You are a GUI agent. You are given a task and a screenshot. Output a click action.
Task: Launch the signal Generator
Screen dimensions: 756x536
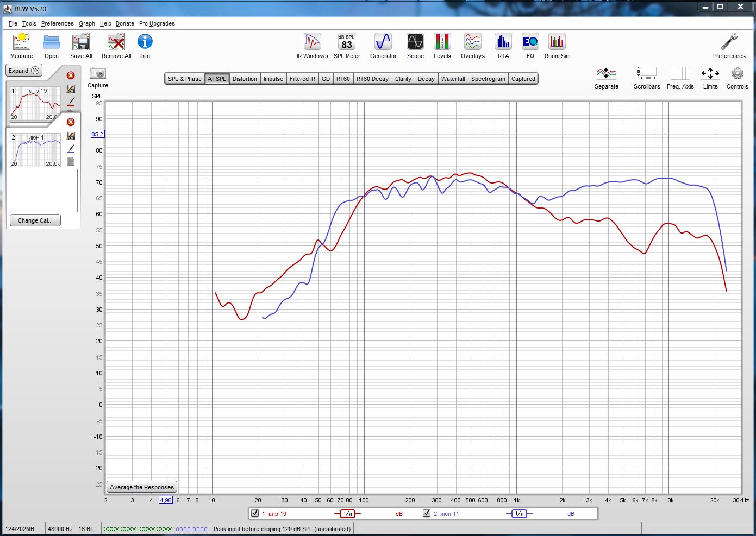(383, 43)
